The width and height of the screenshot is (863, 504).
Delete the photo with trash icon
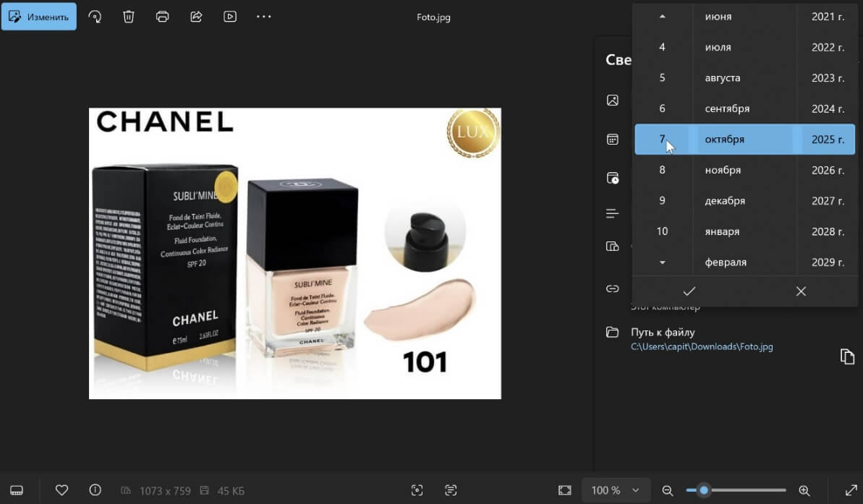click(129, 17)
